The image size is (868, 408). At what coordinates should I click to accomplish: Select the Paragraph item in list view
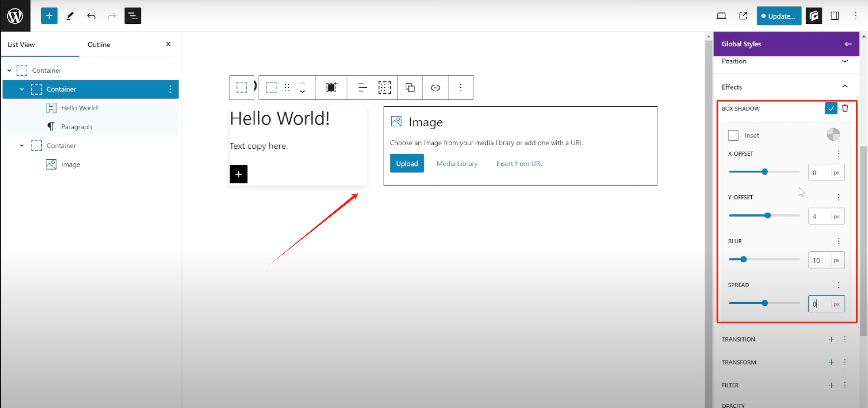pos(76,127)
